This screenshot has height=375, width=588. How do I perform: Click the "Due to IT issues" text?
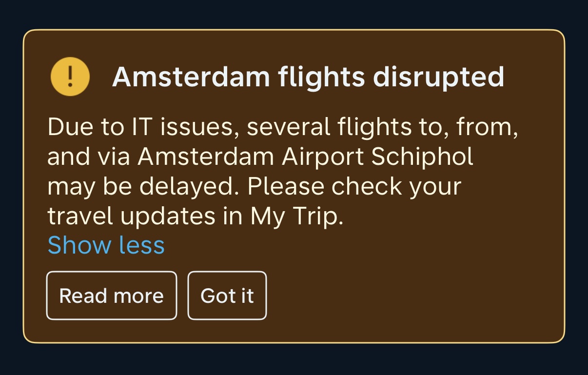click(x=142, y=128)
